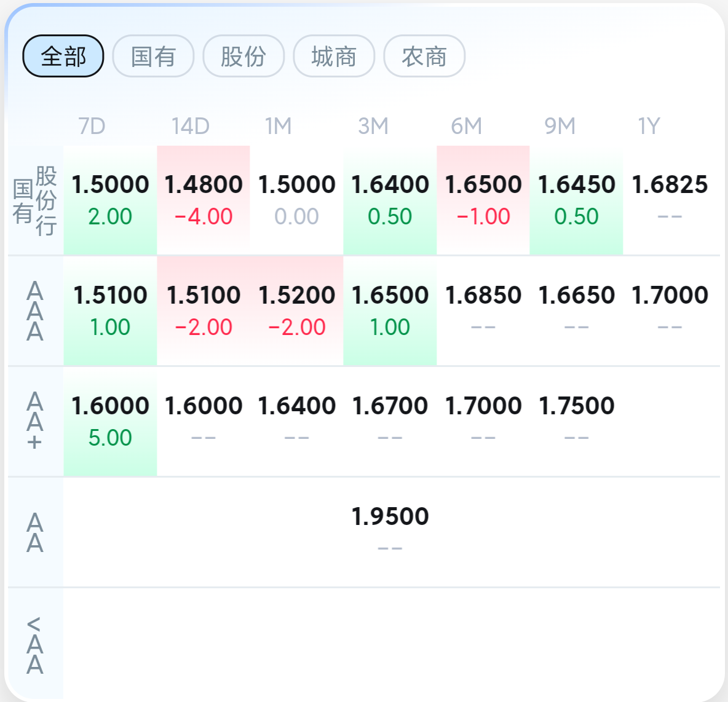Click the AA+ 1.6000 7D cell with 5.00
This screenshot has height=702, width=728.
[x=110, y=422]
